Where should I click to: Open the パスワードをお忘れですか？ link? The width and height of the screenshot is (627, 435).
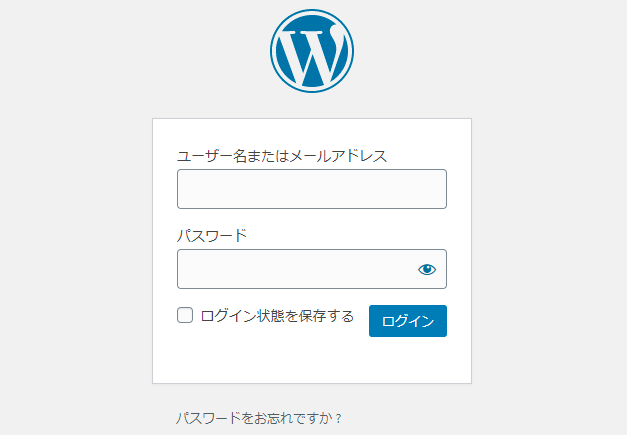coord(259,418)
